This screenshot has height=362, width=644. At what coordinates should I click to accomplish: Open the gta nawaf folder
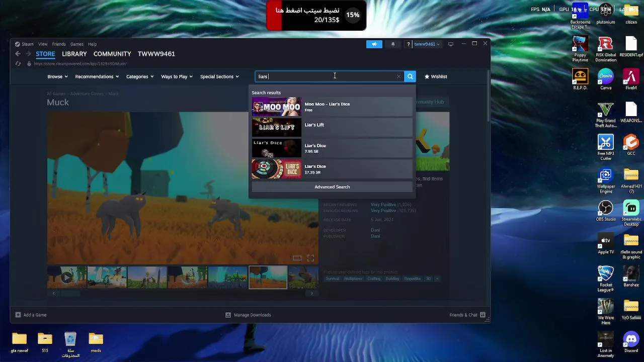19,342
